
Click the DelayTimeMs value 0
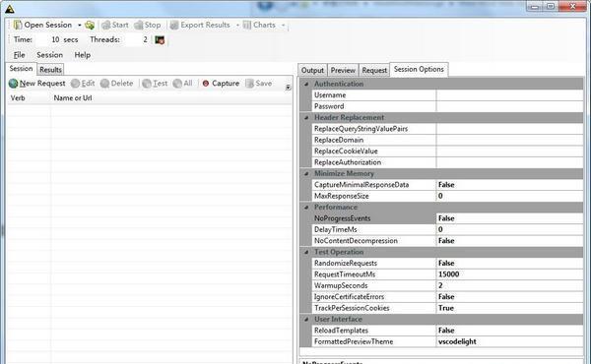[509, 229]
